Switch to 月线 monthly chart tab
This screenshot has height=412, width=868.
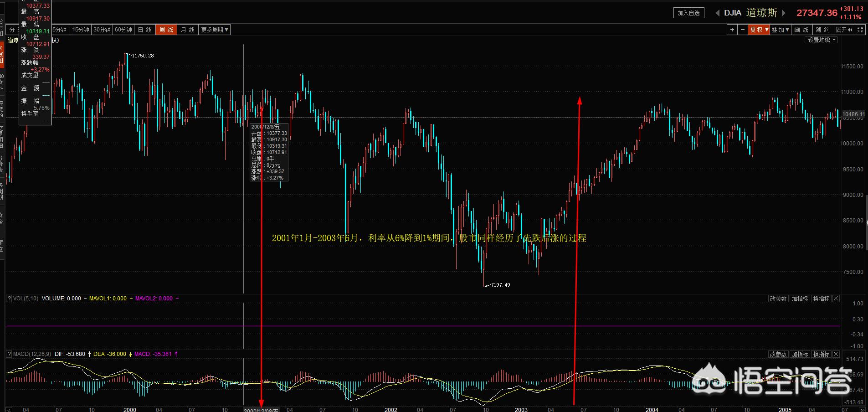click(187, 30)
